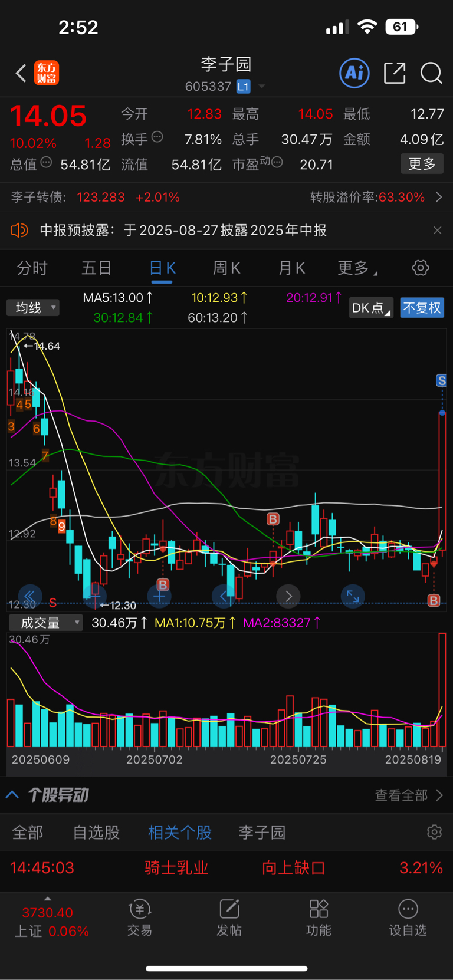453x980 pixels.
Task: Tap the info icon next to 总值
Action: point(46,163)
